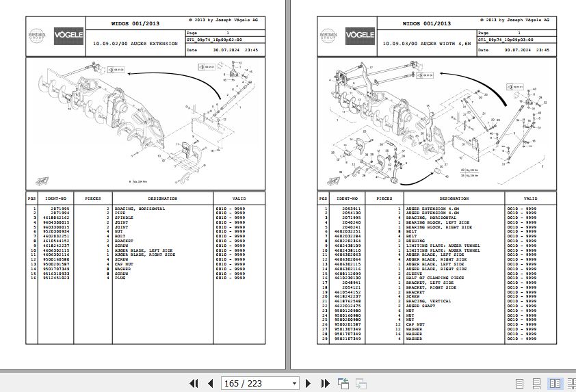Viewport: 576px width, 392px height.
Task: Click ident number '2054130' on right page
Action: pos(351,213)
